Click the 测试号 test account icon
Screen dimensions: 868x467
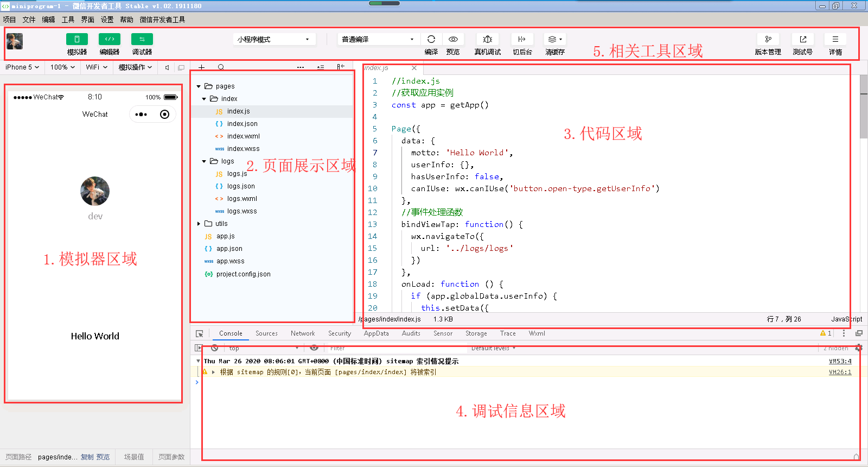click(803, 39)
